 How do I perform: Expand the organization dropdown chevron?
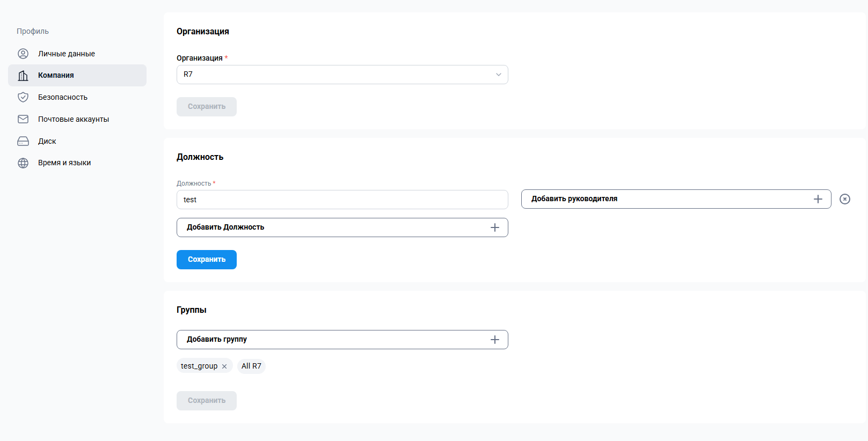499,75
